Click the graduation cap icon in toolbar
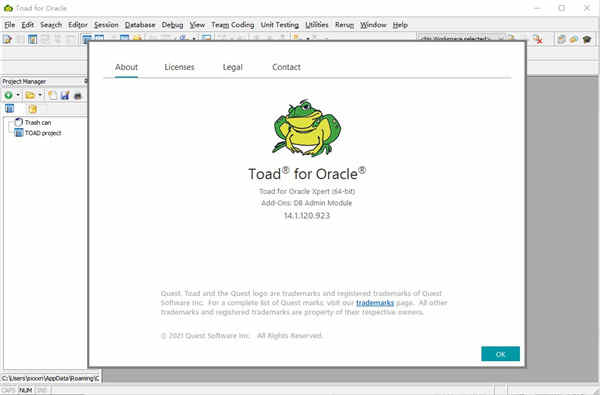This screenshot has height=395, width=600. (587, 39)
